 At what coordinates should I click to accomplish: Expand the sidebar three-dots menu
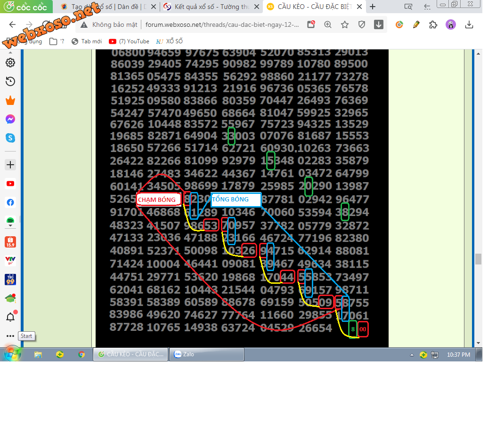click(10, 336)
